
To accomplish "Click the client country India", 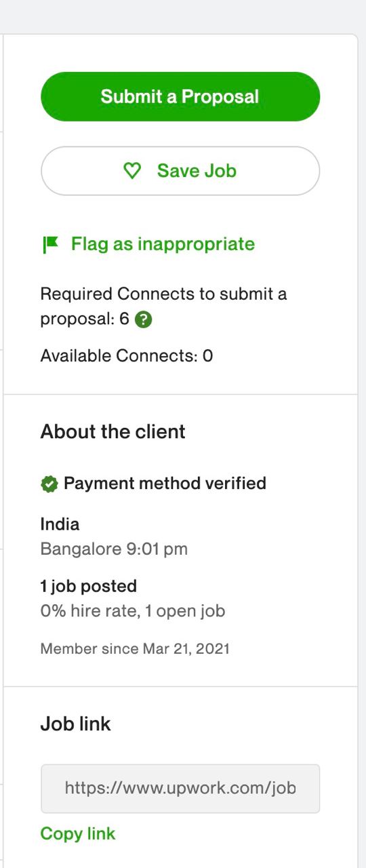I will [60, 524].
